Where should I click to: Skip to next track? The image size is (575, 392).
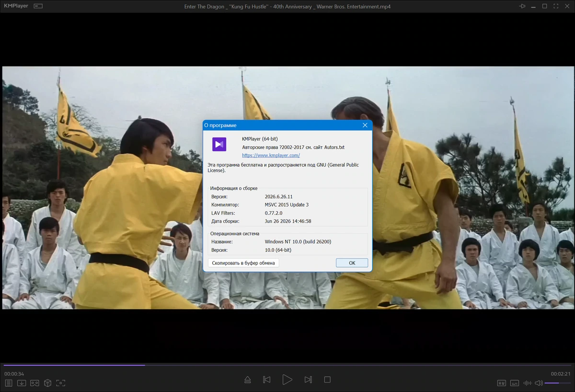pyautogui.click(x=308, y=380)
